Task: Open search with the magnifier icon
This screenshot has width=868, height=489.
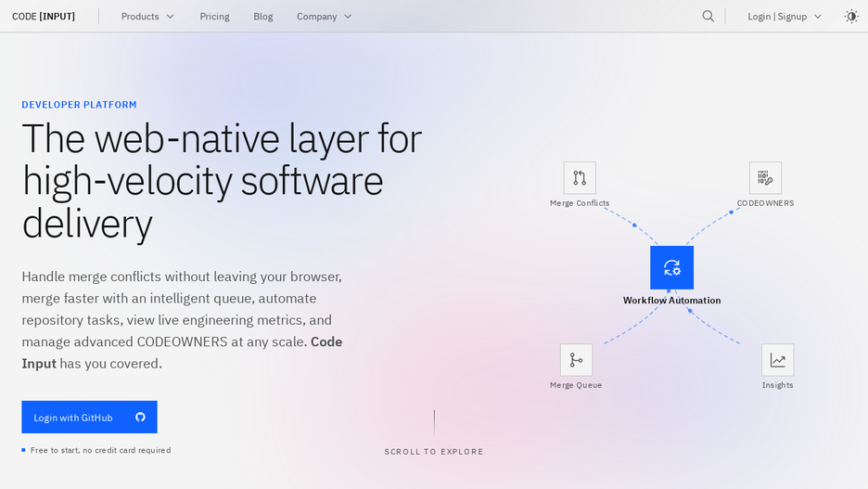Action: click(708, 17)
